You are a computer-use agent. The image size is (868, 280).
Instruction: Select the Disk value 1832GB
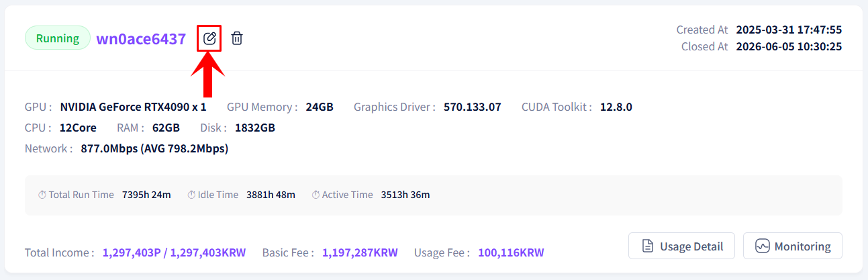coord(255,128)
